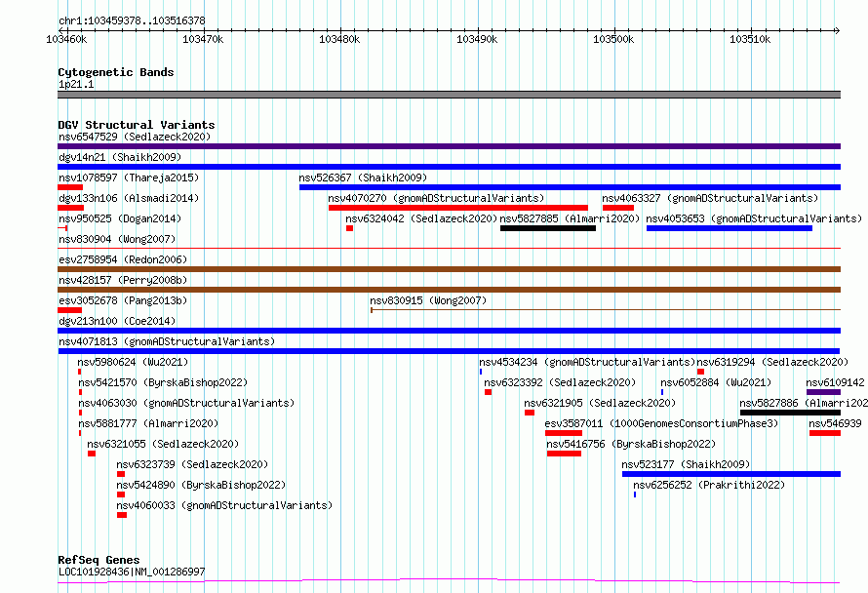Click esv2758954 (Redon2006) label
The height and width of the screenshot is (593, 868).
point(123,259)
